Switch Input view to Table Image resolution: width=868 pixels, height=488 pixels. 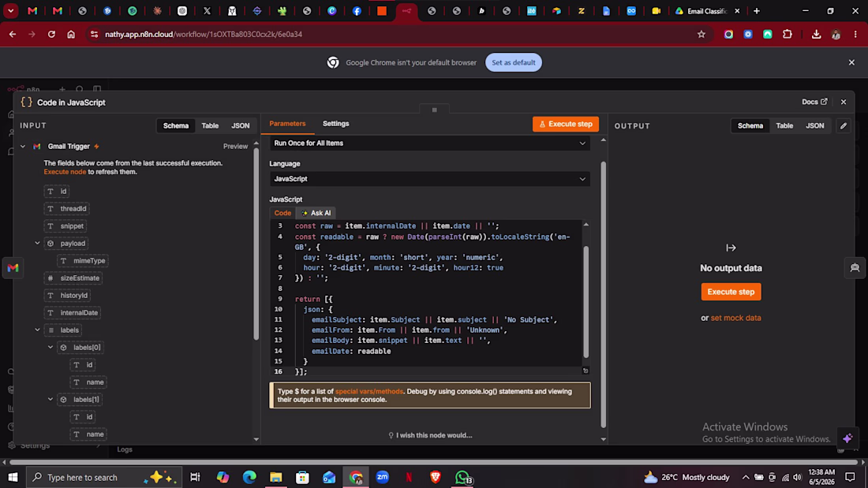210,125
